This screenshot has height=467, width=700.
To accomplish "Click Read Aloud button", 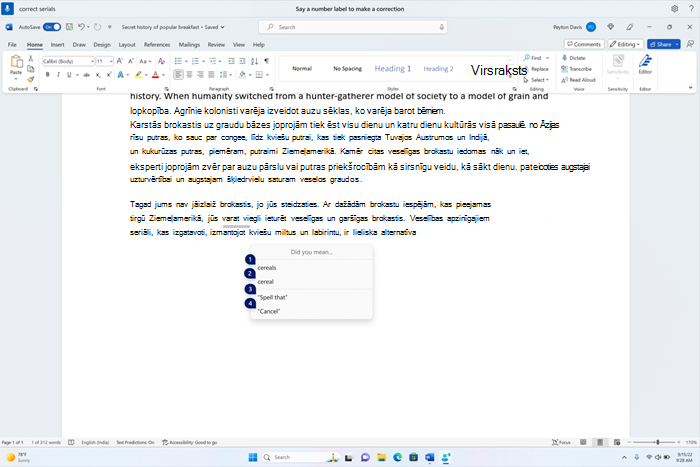I will point(578,80).
